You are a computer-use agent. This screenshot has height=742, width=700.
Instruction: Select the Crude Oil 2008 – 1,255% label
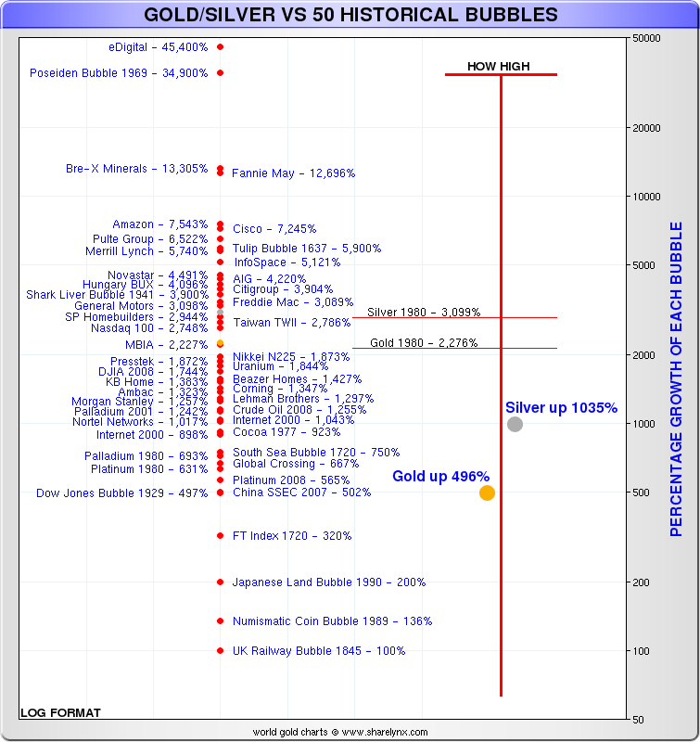click(299, 410)
